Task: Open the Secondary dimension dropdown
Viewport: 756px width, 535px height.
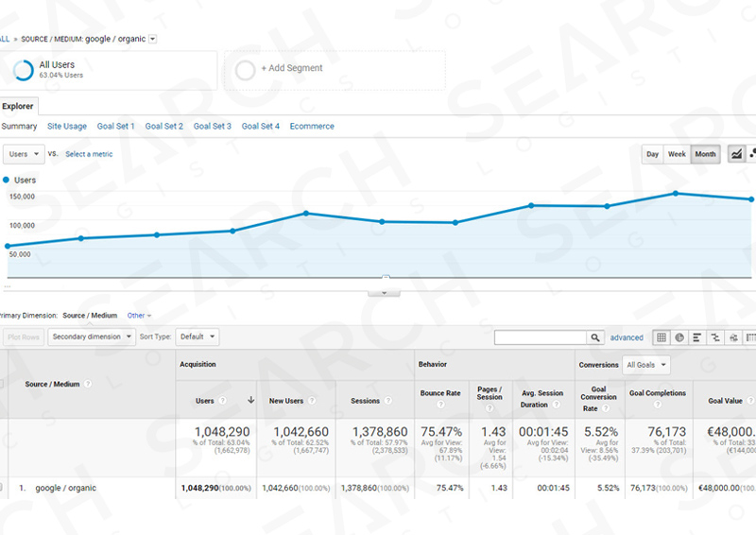Action: point(91,337)
